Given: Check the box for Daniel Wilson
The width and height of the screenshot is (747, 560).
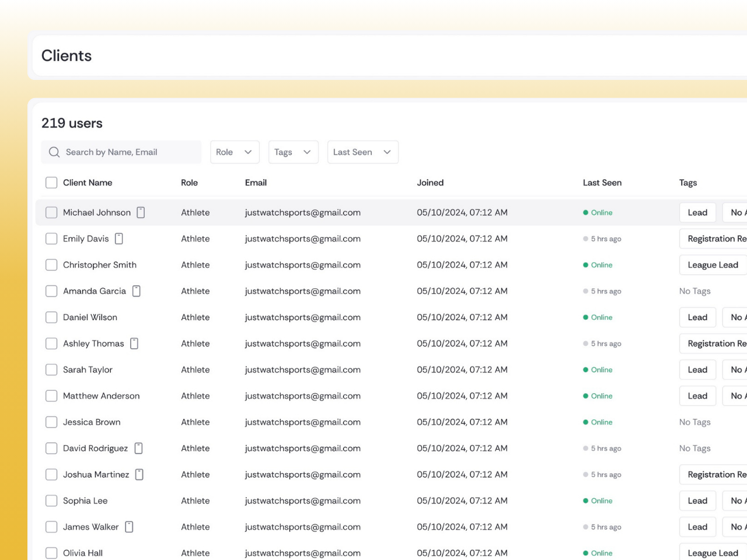Looking at the screenshot, I should [x=51, y=317].
